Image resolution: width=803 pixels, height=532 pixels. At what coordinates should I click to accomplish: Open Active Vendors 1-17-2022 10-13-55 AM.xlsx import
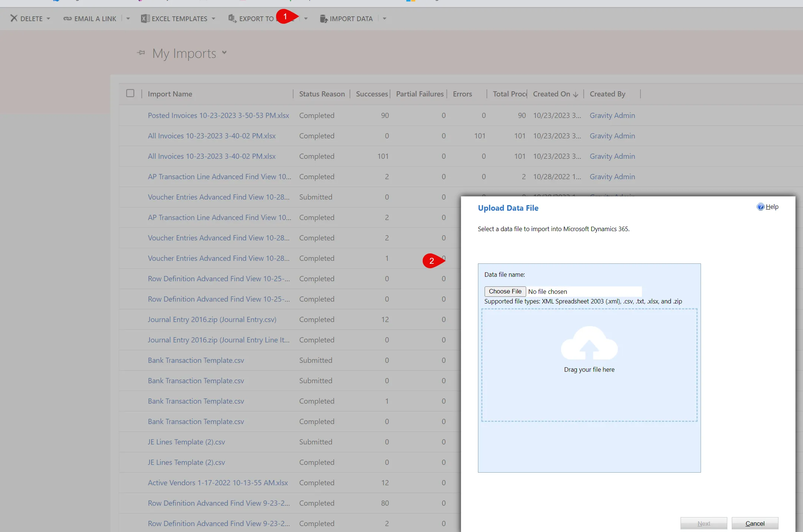pos(218,483)
